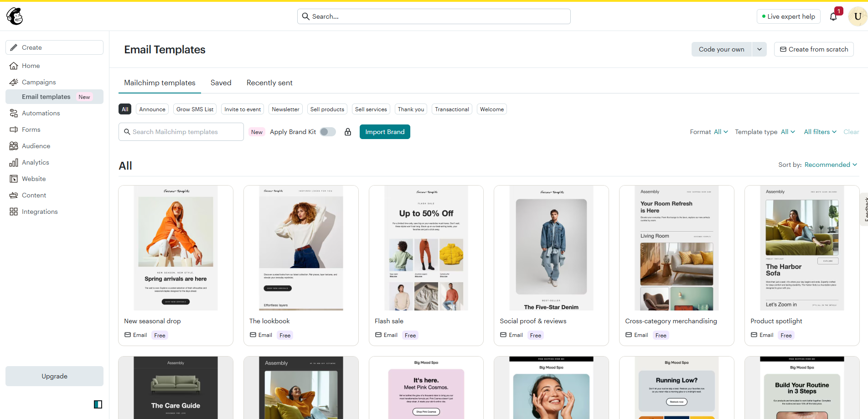
Task: Open the user avatar menu
Action: click(x=858, y=16)
